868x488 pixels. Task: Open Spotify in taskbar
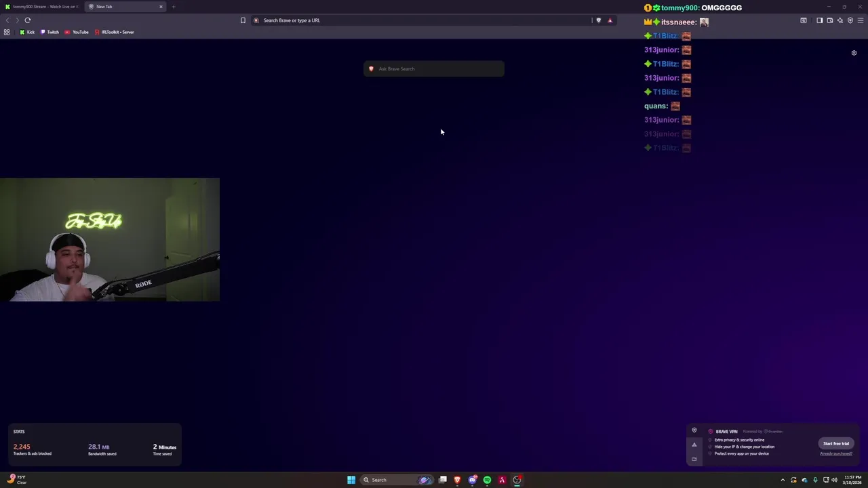487,480
